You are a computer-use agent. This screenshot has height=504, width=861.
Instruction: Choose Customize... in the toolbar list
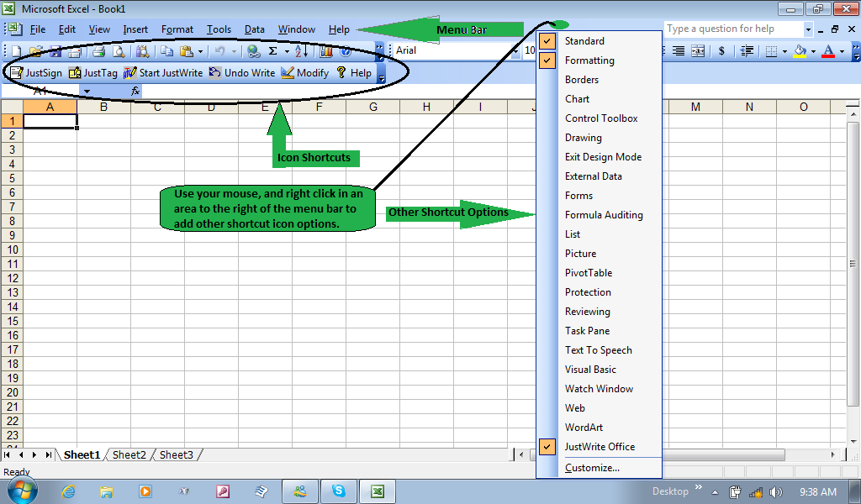pos(592,468)
